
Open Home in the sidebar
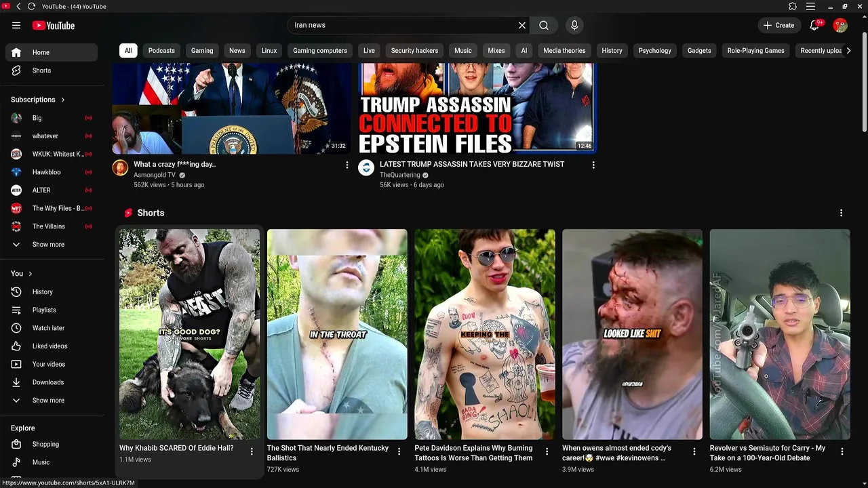[x=52, y=52]
